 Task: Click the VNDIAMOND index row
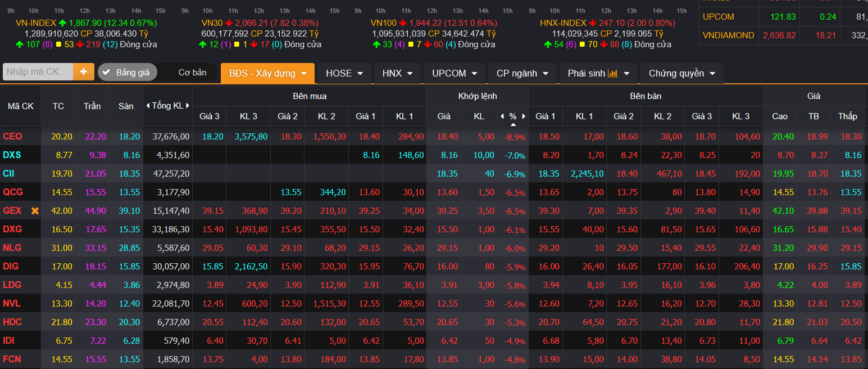point(728,35)
